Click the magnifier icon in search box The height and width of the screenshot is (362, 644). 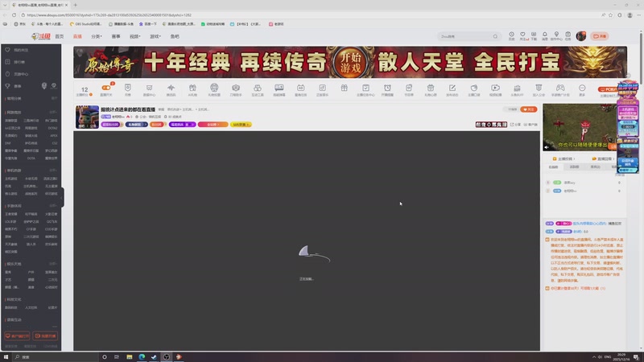pos(495,36)
